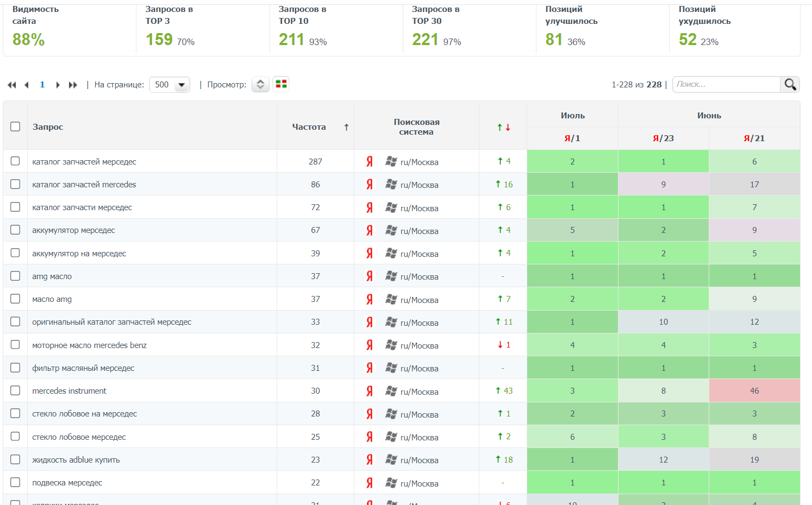Click the region icon for подвеска мерседес
This screenshot has width=812, height=505.
(391, 482)
